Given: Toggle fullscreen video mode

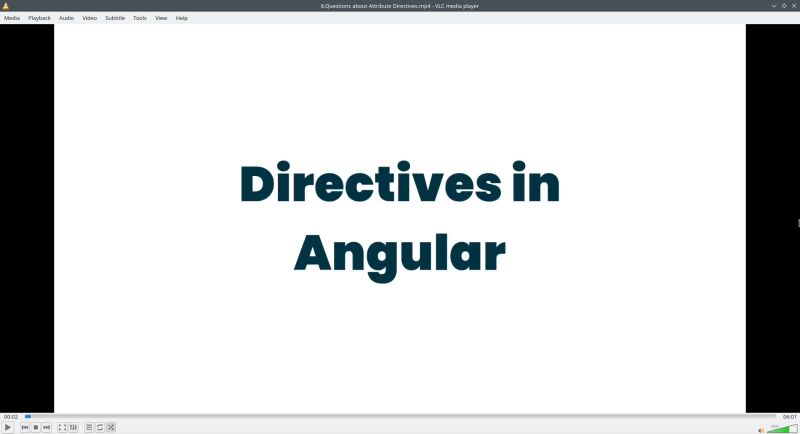Looking at the screenshot, I should (x=62, y=427).
